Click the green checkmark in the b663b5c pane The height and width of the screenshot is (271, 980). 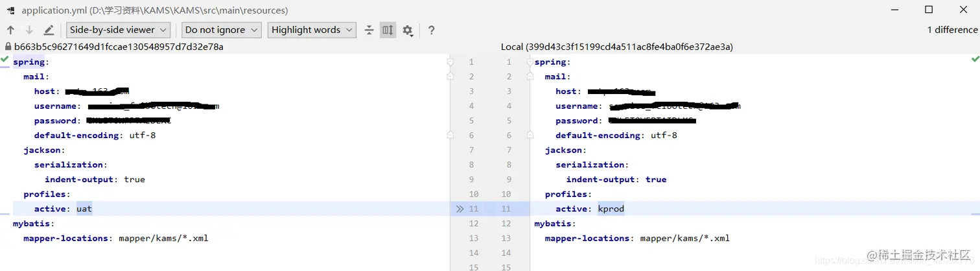(x=5, y=59)
